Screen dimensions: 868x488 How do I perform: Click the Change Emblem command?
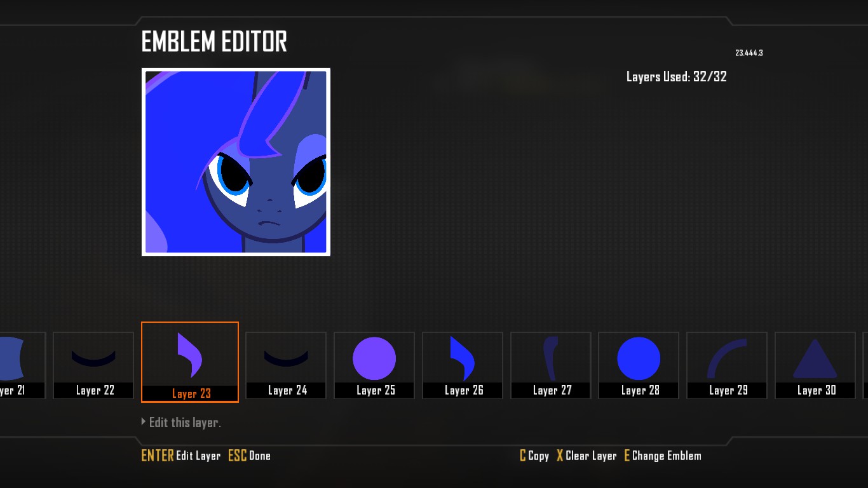tap(663, 456)
